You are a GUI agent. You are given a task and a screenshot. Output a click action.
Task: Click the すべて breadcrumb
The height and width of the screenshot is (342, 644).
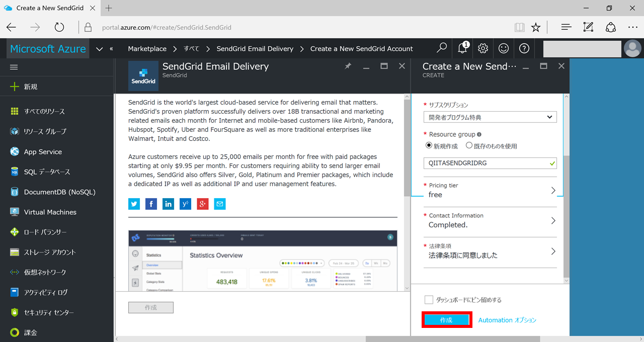[191, 49]
